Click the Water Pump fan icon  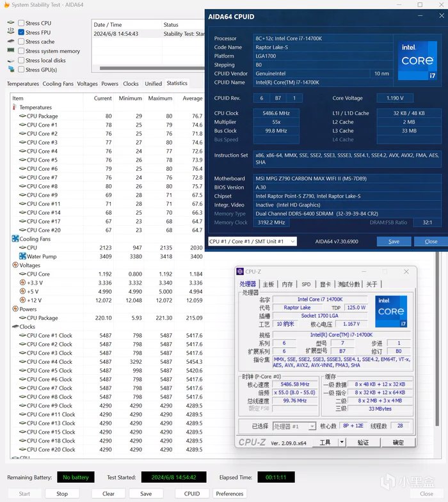[22, 256]
